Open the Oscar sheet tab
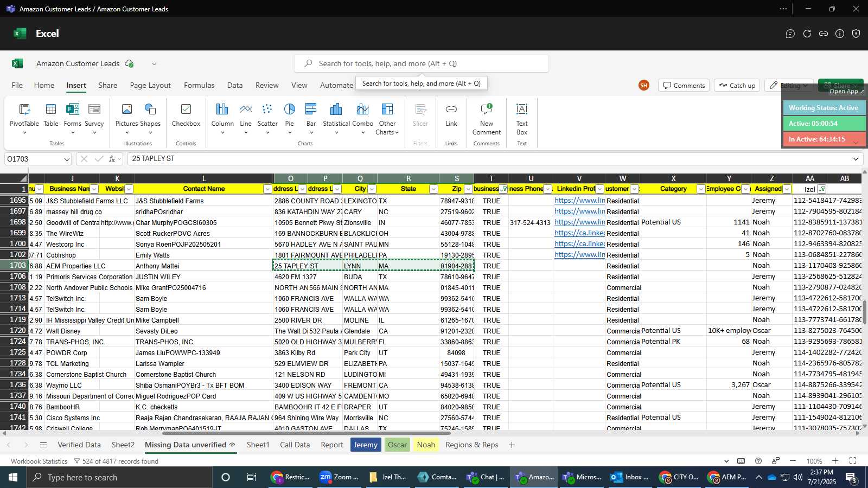 tap(397, 445)
